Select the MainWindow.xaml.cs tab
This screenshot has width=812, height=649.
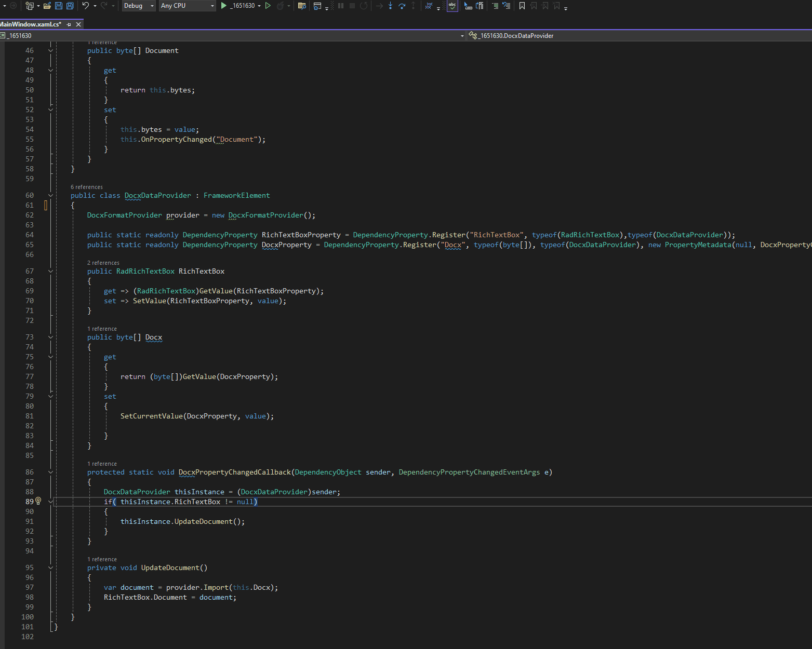pos(30,24)
